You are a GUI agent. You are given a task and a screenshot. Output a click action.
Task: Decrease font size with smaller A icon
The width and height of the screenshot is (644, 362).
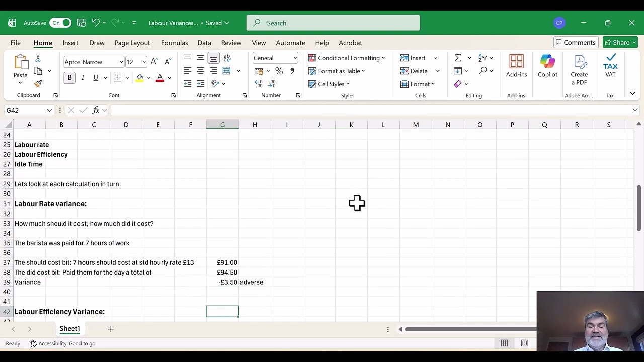[x=168, y=62]
